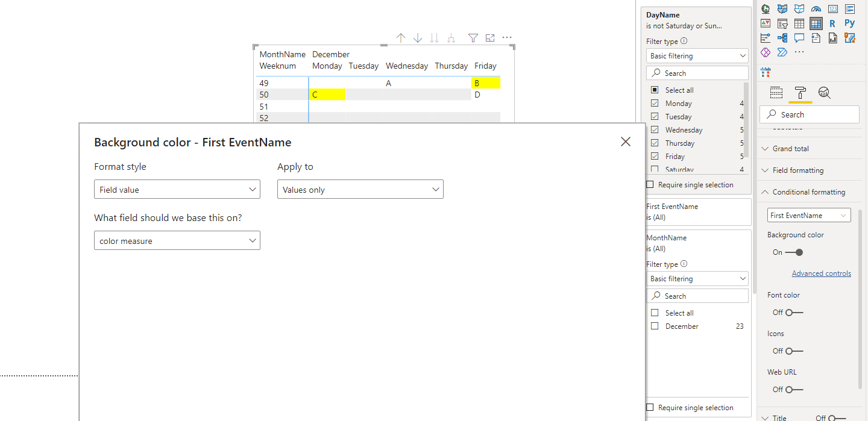Screen dimensions: 868x421
Task: Select the Power Apps visual icon
Action: (x=766, y=52)
